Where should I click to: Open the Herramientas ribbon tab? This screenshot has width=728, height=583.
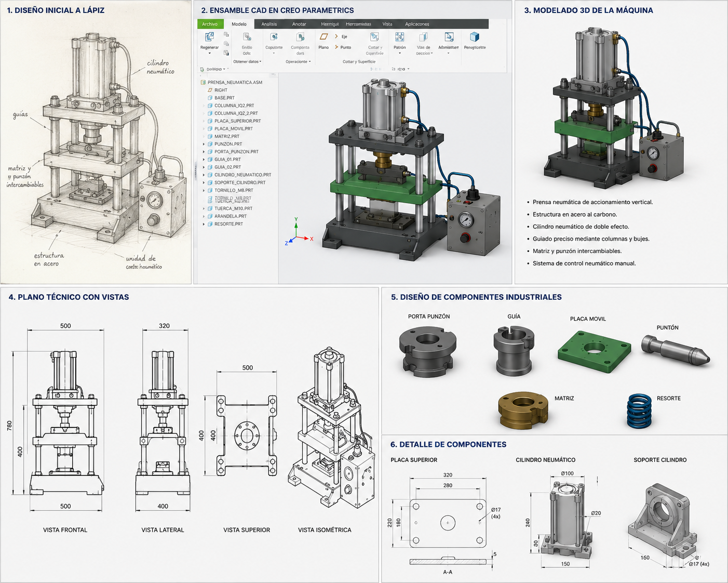click(358, 24)
